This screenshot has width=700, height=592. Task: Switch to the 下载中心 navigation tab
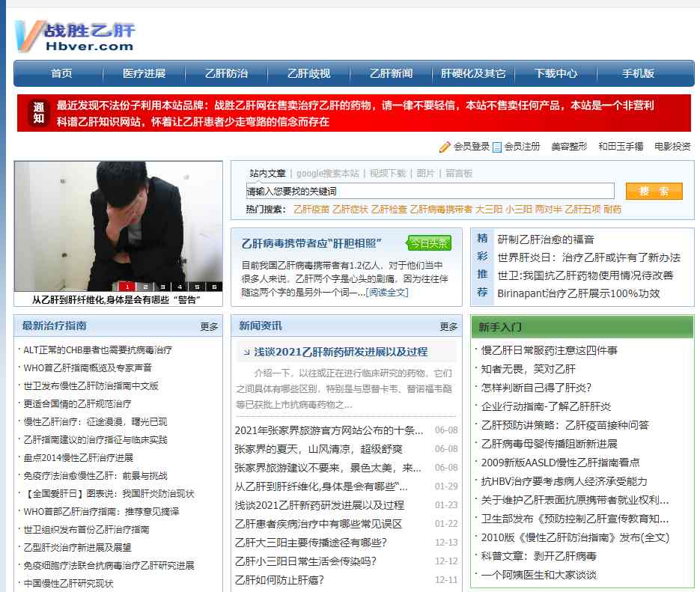coord(557,73)
